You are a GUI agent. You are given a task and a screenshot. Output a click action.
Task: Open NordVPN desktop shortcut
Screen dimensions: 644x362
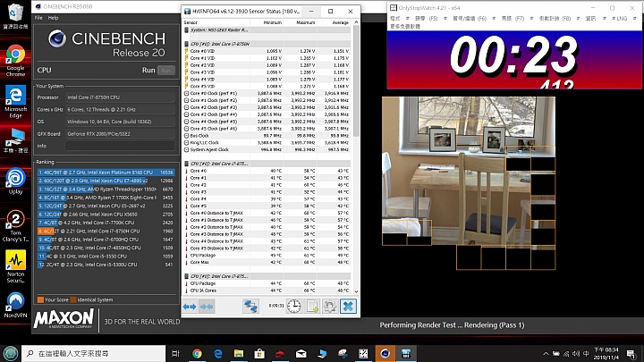click(15, 305)
